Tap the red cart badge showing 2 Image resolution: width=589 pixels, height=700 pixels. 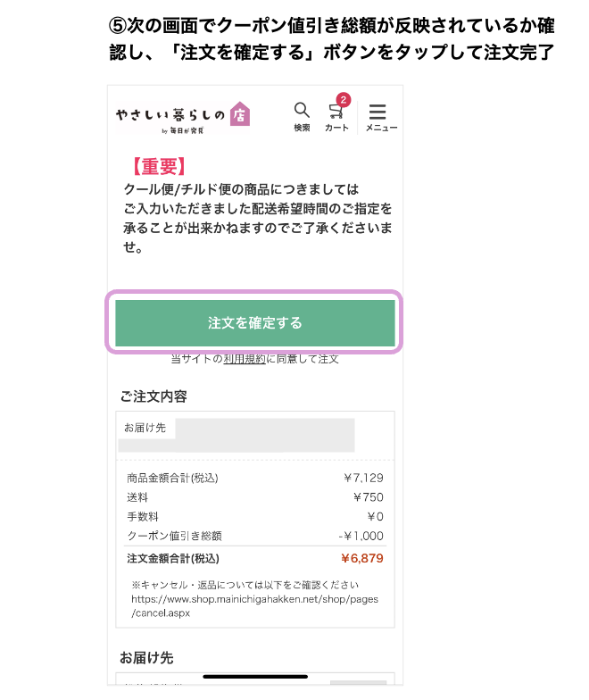(344, 99)
